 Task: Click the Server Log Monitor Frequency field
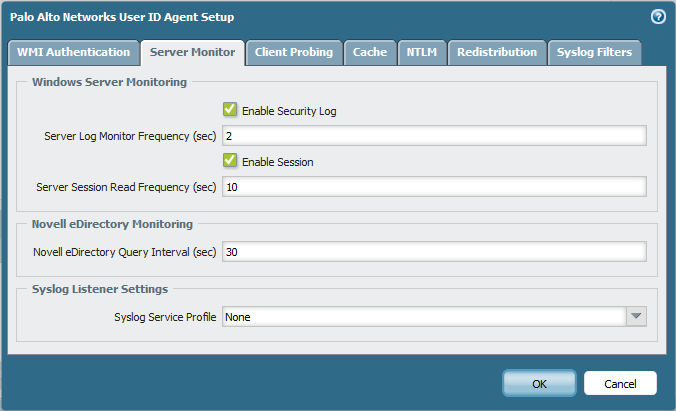[434, 136]
